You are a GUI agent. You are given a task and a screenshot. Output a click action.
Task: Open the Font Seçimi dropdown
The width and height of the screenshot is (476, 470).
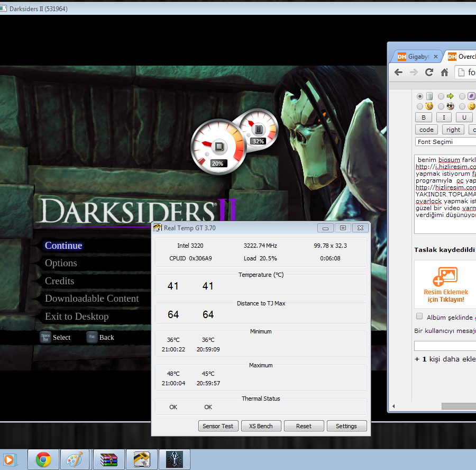click(445, 142)
